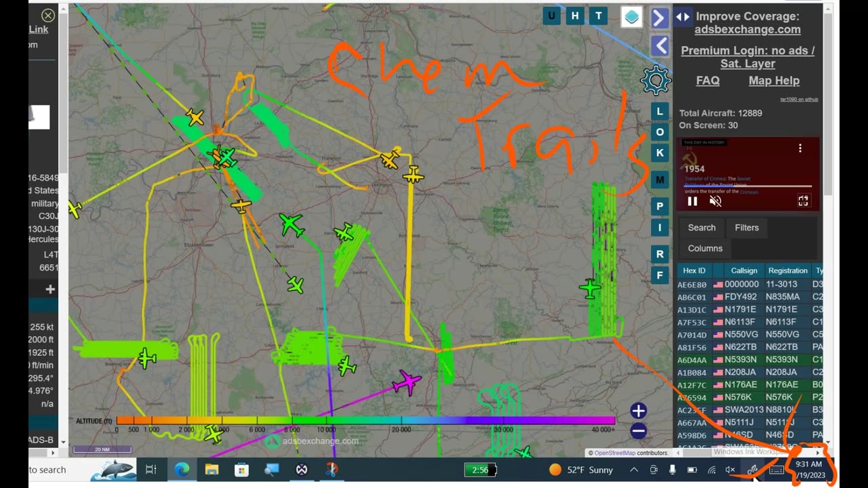
Task: Open the map settings gear icon
Action: coord(656,81)
